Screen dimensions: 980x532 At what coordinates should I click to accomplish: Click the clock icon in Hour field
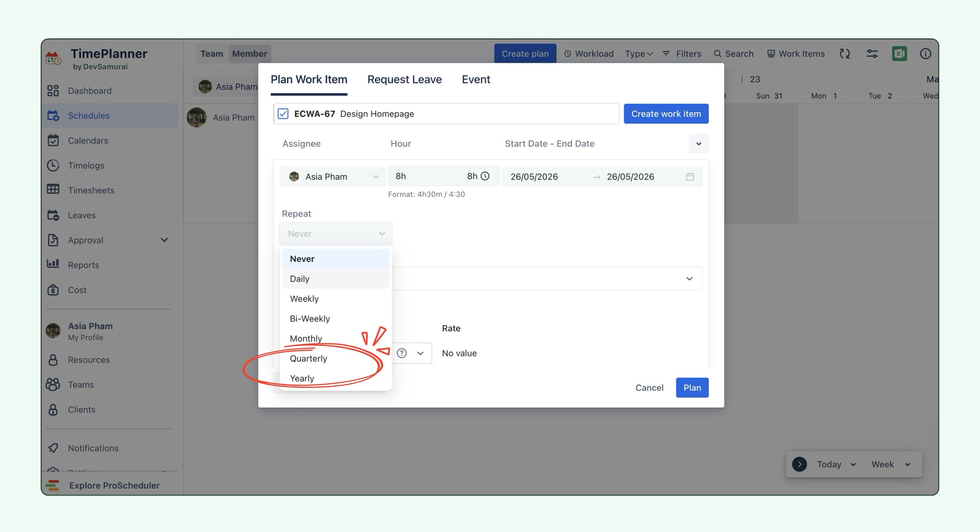(x=485, y=176)
